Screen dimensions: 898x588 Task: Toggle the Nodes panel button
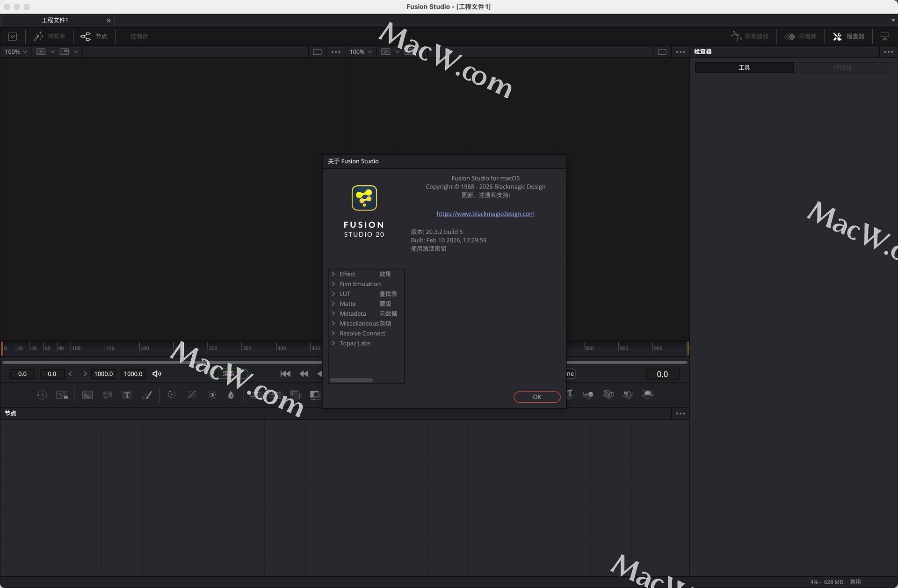[94, 36]
